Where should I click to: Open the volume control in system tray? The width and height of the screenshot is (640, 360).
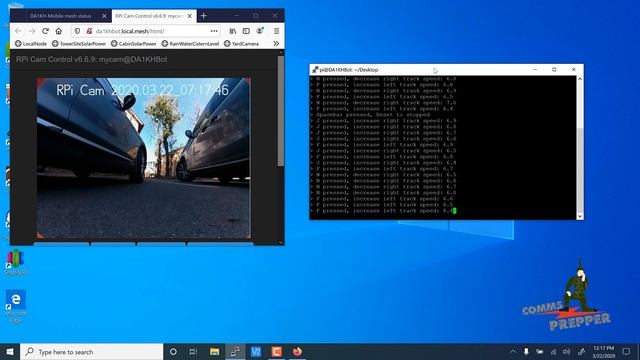[566, 351]
